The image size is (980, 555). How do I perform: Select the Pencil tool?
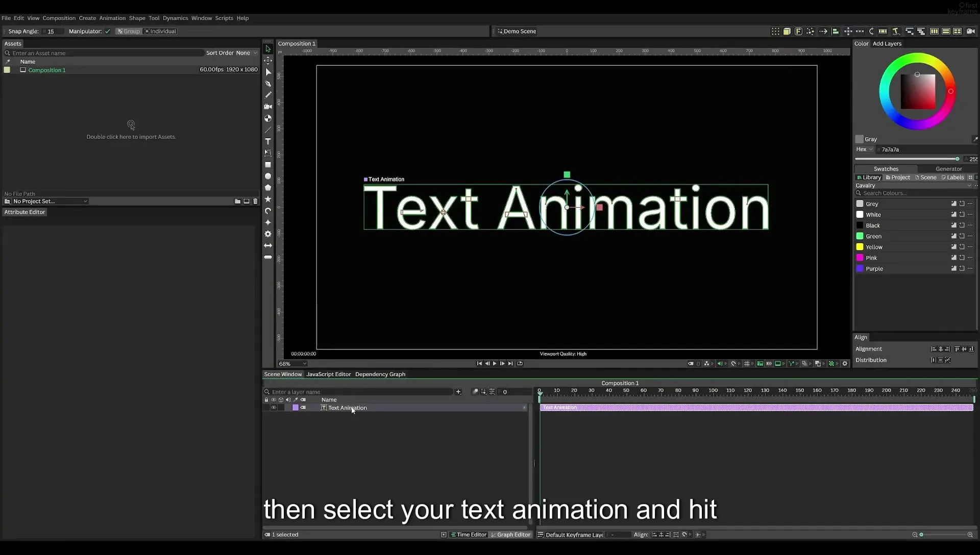268,95
